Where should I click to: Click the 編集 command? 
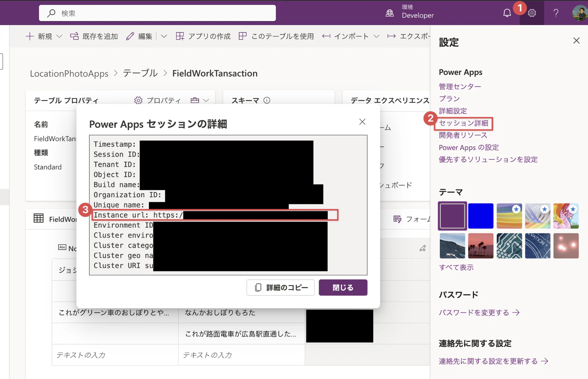tap(139, 36)
